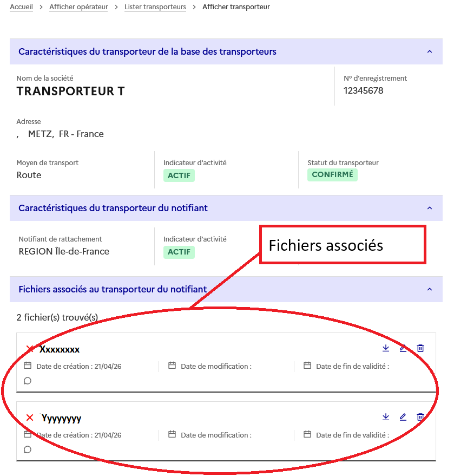Open comment bubble for Xxxxxxxx file
Image resolution: width=454 pixels, height=476 pixels.
28,381
